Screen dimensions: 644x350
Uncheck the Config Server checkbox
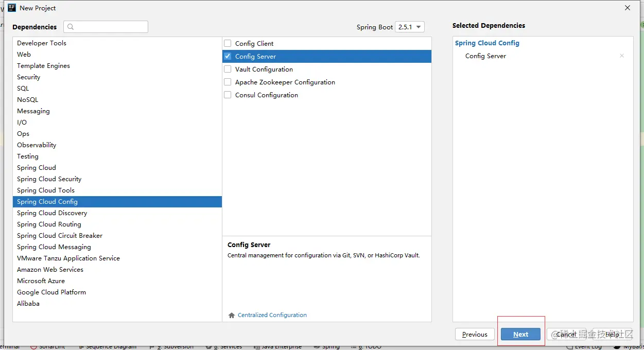tap(228, 56)
